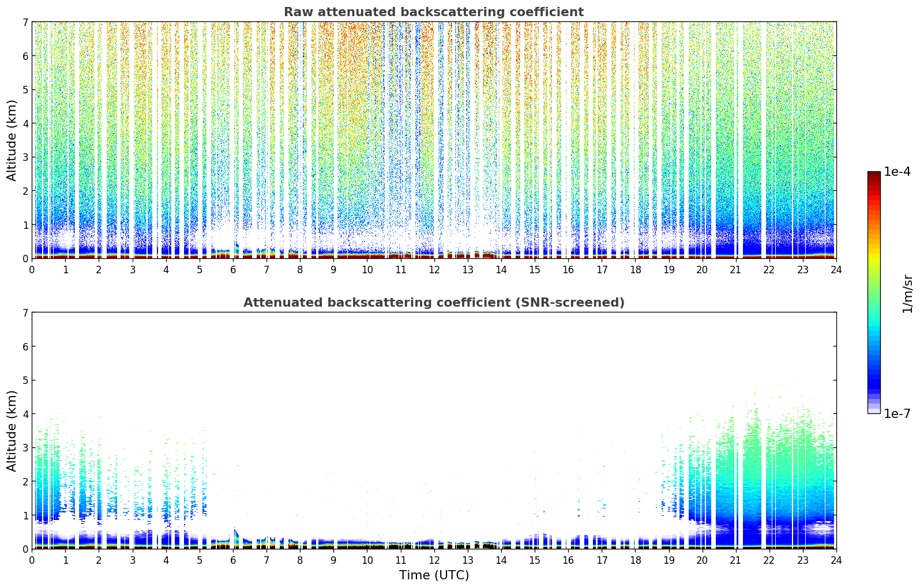Click the top plot y-axis tick '3'

tap(25, 157)
